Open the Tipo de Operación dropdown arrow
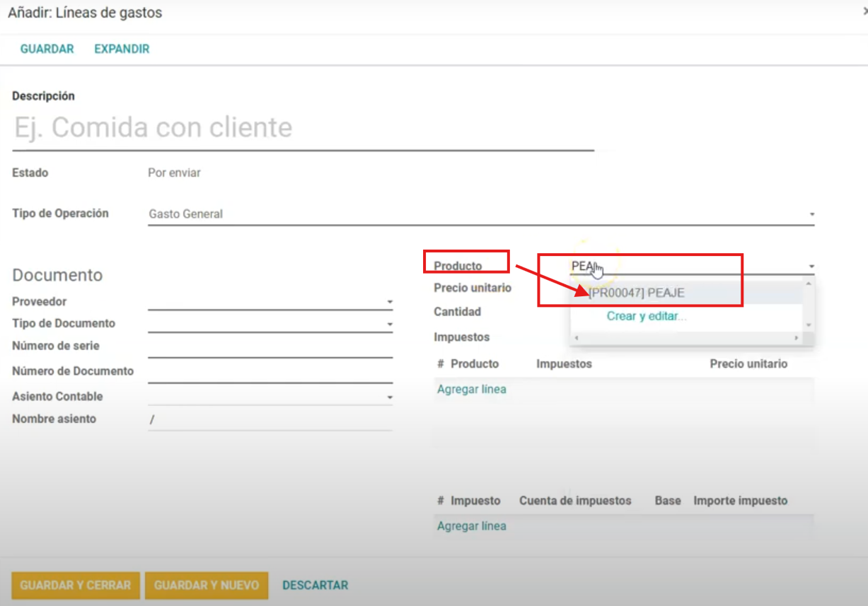 (x=811, y=214)
